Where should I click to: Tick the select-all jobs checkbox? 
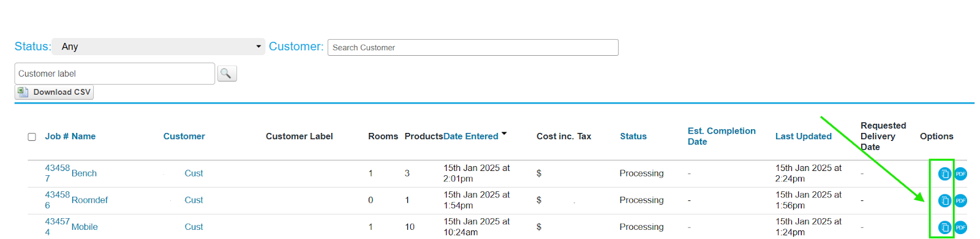(32, 137)
